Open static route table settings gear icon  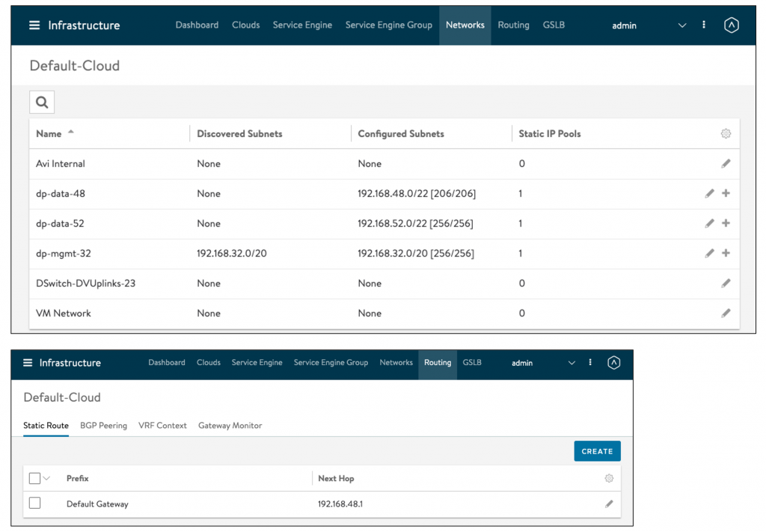[x=609, y=478]
